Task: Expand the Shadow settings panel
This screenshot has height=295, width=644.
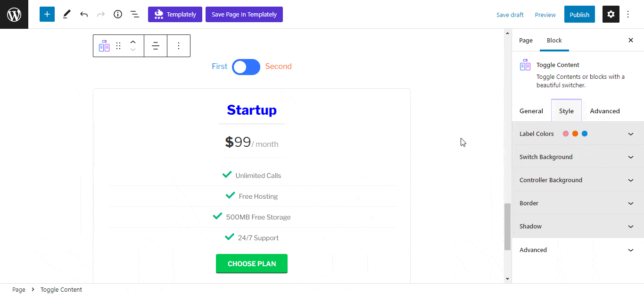Action: pos(578,226)
